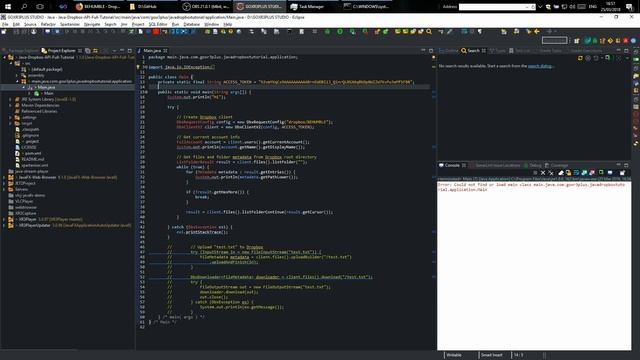Maximize the Console view panel
The width and height of the screenshot is (640, 360).
point(626,165)
